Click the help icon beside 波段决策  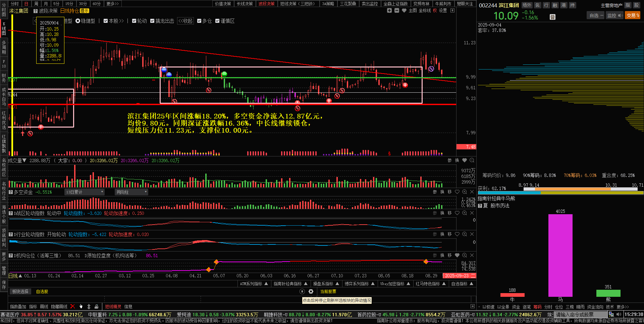(x=35, y=11)
